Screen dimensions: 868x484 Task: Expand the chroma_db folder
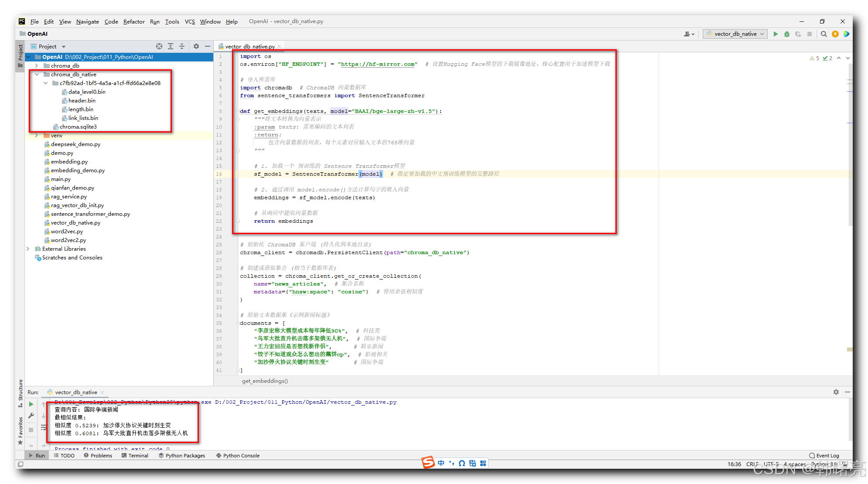point(37,66)
